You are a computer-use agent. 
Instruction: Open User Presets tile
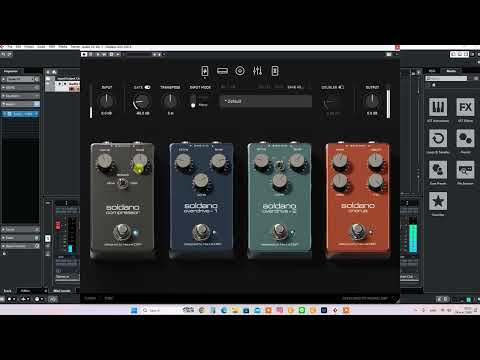click(438, 170)
